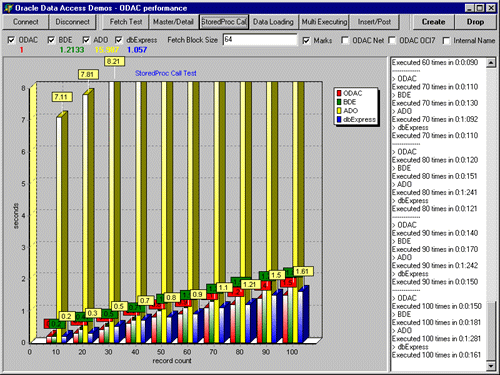
Task: Click the red ODAC legend swatch
Action: click(339, 93)
